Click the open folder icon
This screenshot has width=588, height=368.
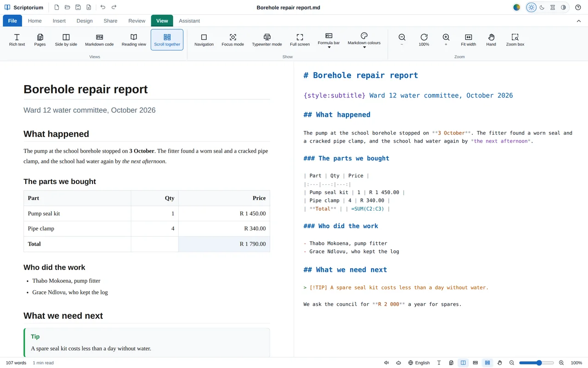tap(68, 7)
